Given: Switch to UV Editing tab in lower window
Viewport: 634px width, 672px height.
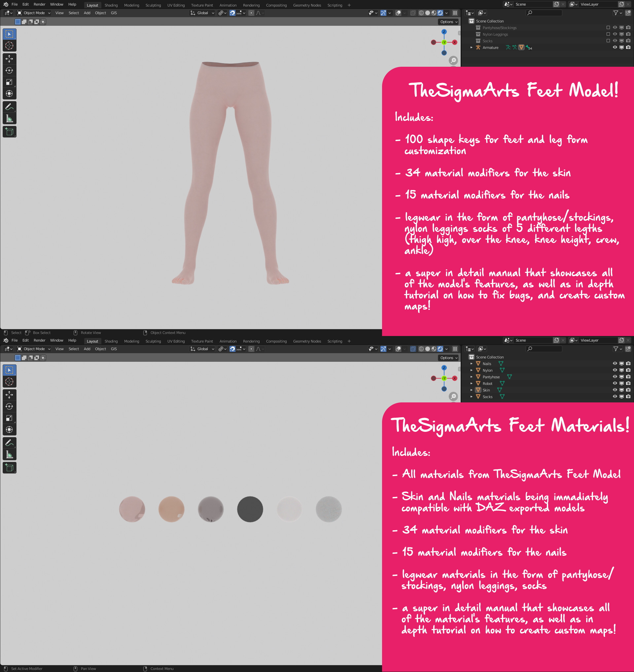Looking at the screenshot, I should point(176,341).
